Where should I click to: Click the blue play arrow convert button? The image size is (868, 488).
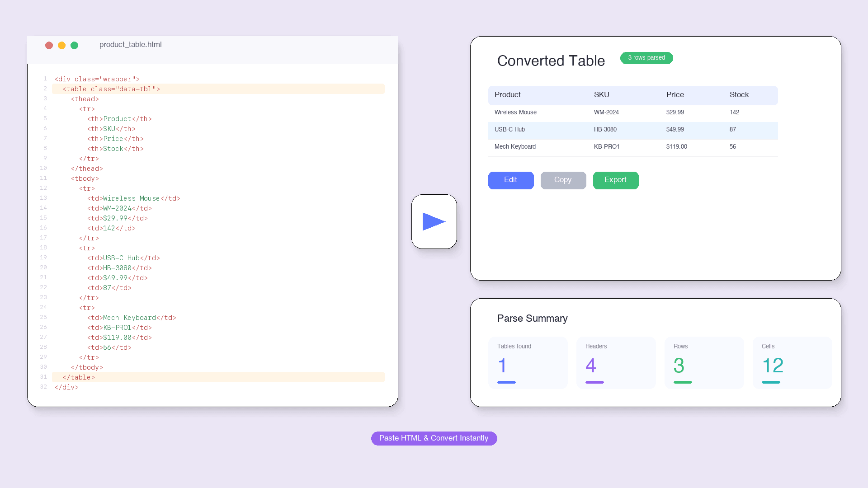434,221
